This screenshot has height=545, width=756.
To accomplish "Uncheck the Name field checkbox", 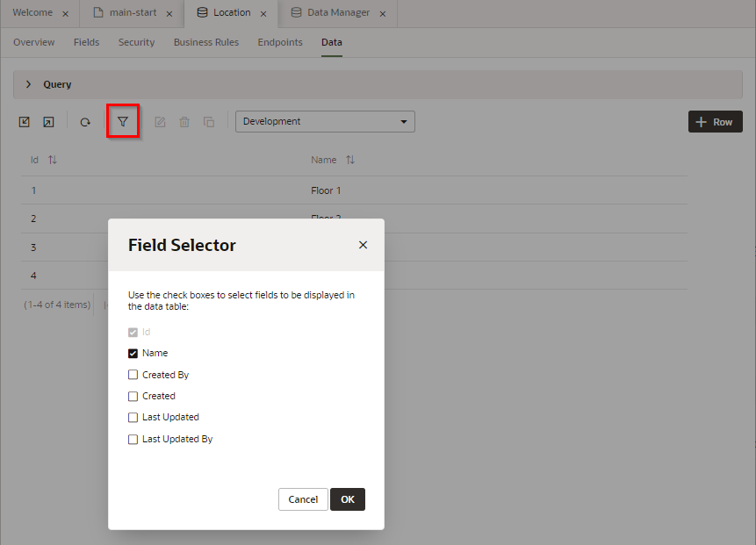I will click(133, 354).
